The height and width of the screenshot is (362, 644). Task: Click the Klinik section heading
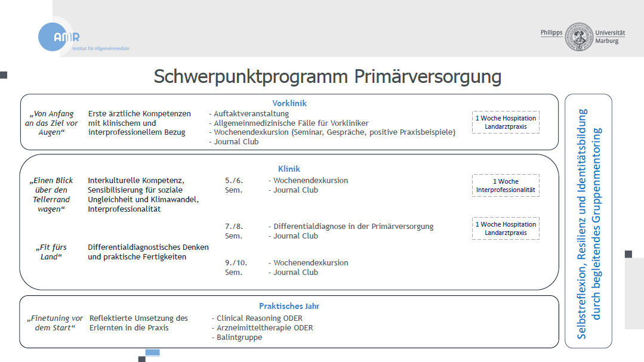(289, 169)
